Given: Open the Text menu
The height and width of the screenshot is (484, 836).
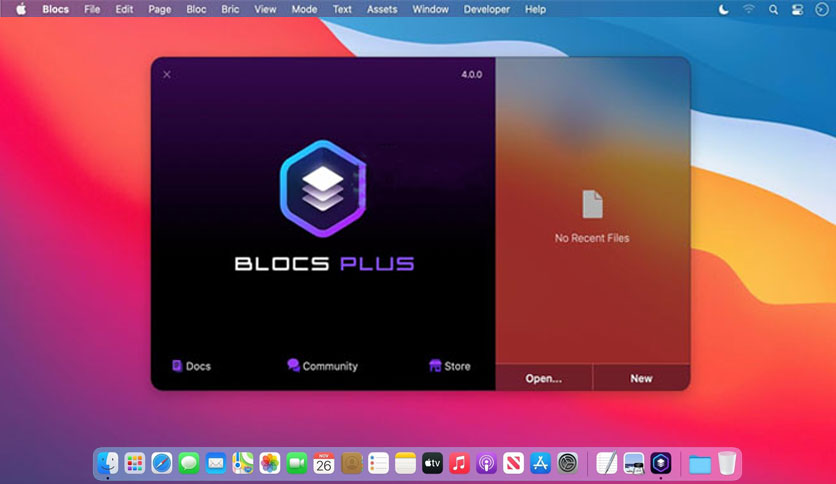Looking at the screenshot, I should click(342, 9).
